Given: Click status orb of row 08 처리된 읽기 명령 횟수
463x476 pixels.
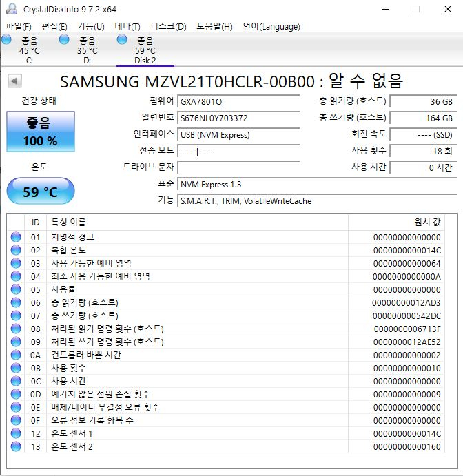Looking at the screenshot, I should point(16,329).
